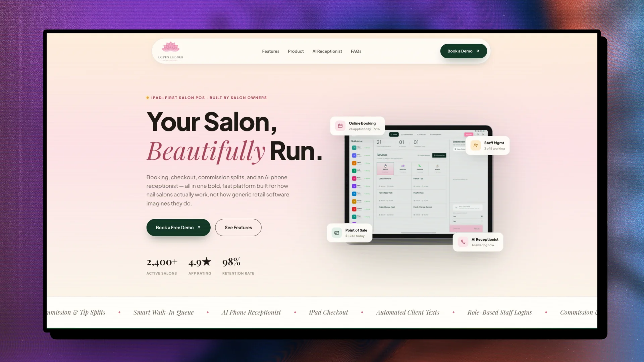Click the Polish Change (hands) service
This screenshot has width=644, height=362.
[429, 211]
